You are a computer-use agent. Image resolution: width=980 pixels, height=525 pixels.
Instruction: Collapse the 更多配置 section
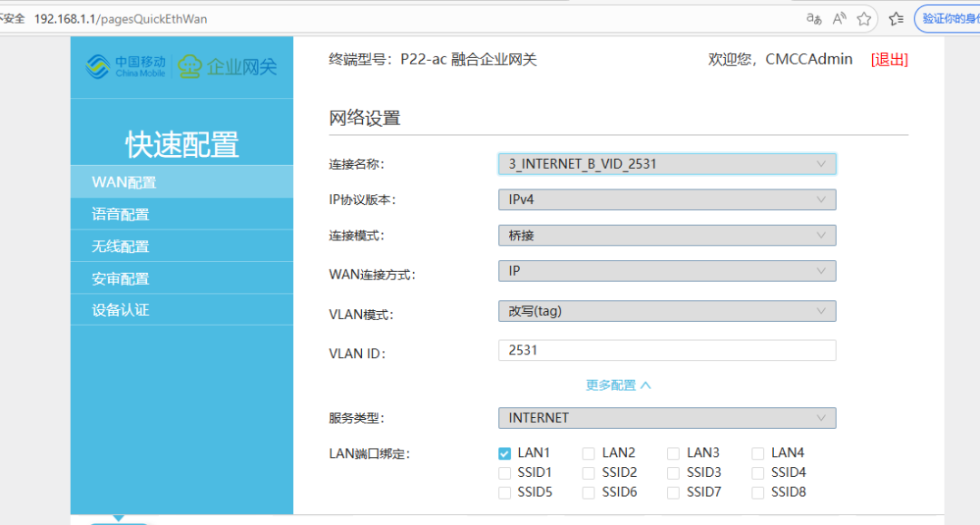coord(618,385)
